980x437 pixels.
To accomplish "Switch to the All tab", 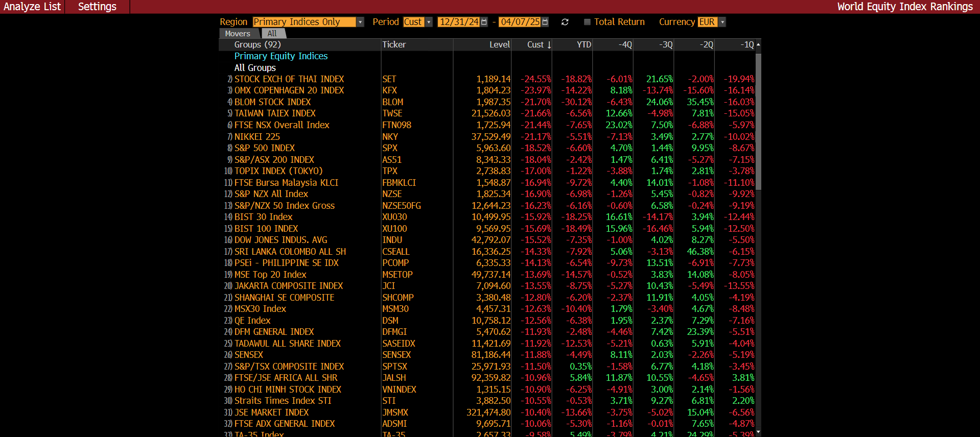I will 272,34.
